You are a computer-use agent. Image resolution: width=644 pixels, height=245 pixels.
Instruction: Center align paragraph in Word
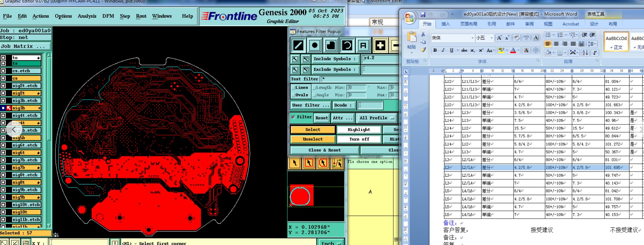[x=556, y=44]
